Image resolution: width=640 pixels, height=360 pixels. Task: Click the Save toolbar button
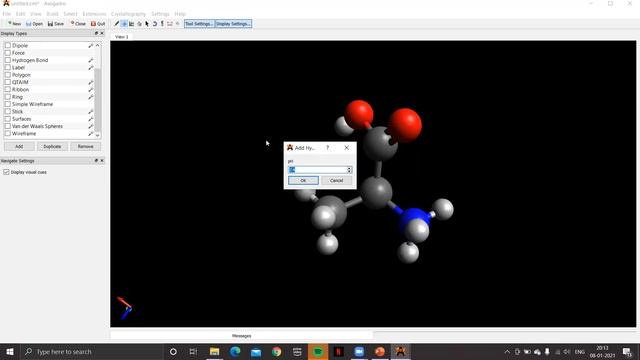pyautogui.click(x=56, y=24)
